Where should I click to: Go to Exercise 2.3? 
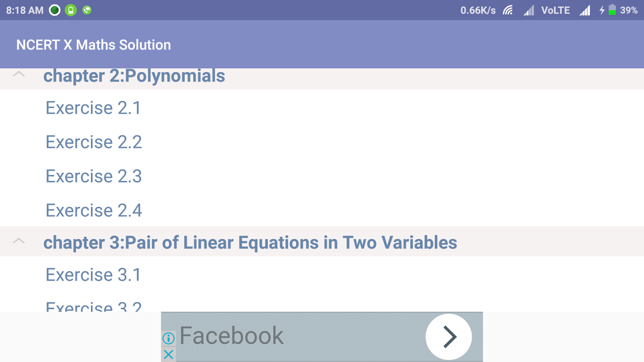[x=94, y=176]
